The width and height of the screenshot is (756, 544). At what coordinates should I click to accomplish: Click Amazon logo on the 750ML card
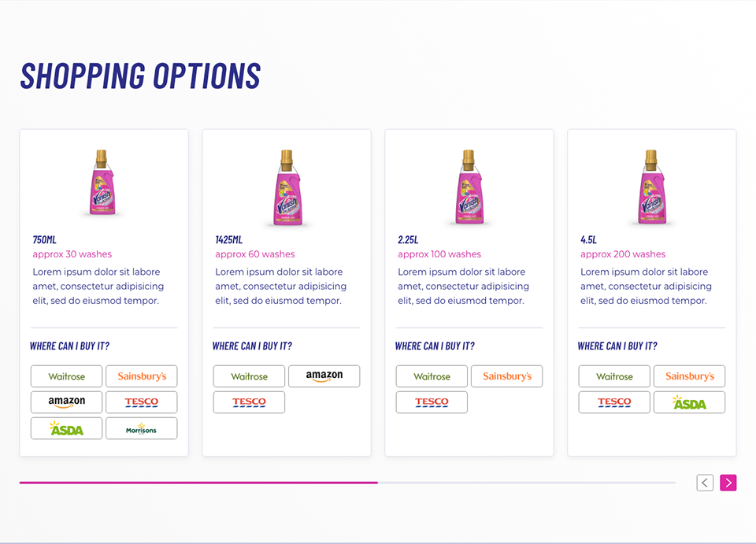coord(67,402)
